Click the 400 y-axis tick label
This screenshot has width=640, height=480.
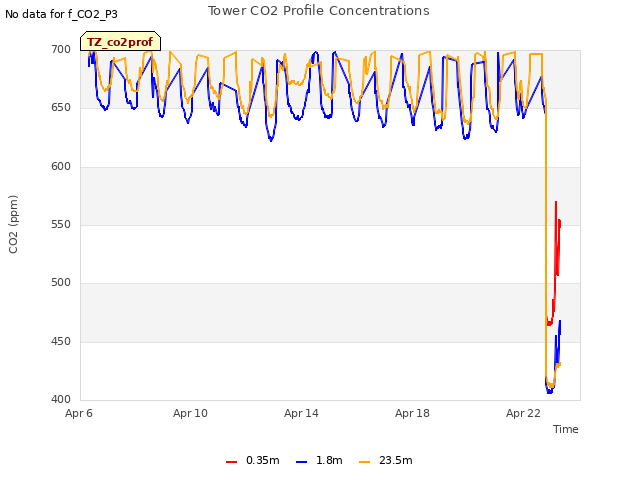pos(61,399)
